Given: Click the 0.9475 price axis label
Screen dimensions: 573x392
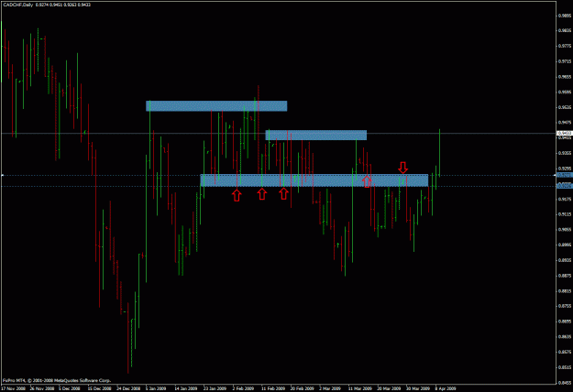Looking at the screenshot, I should (x=565, y=123).
